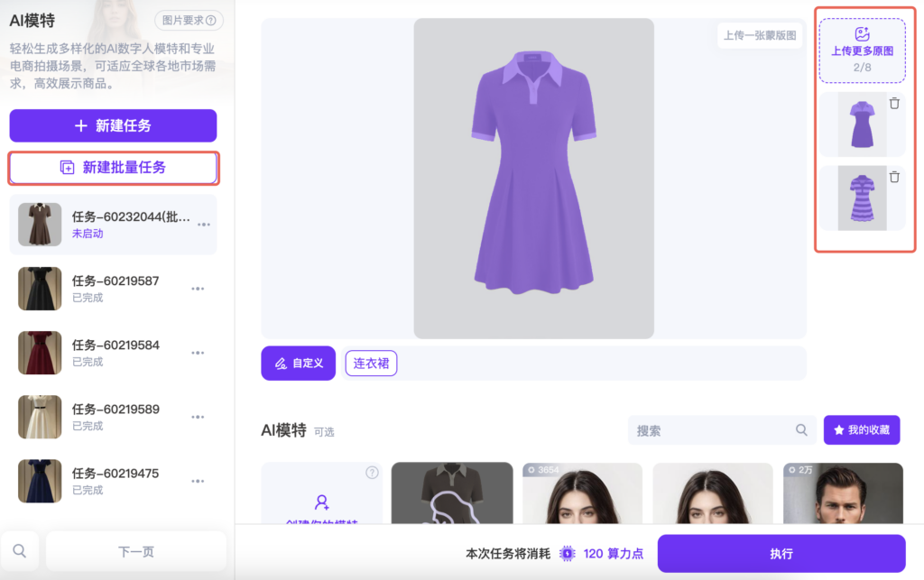
Task: Select task 任务-60219587
Action: click(113, 289)
